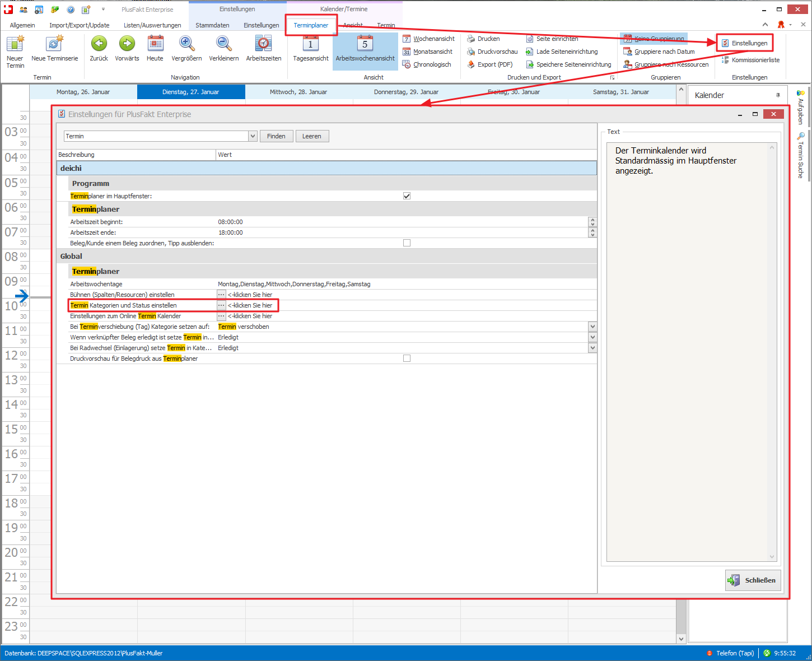The width and height of the screenshot is (812, 661).
Task: Open Neue Terminserie for recurring appointments
Action: pos(55,48)
